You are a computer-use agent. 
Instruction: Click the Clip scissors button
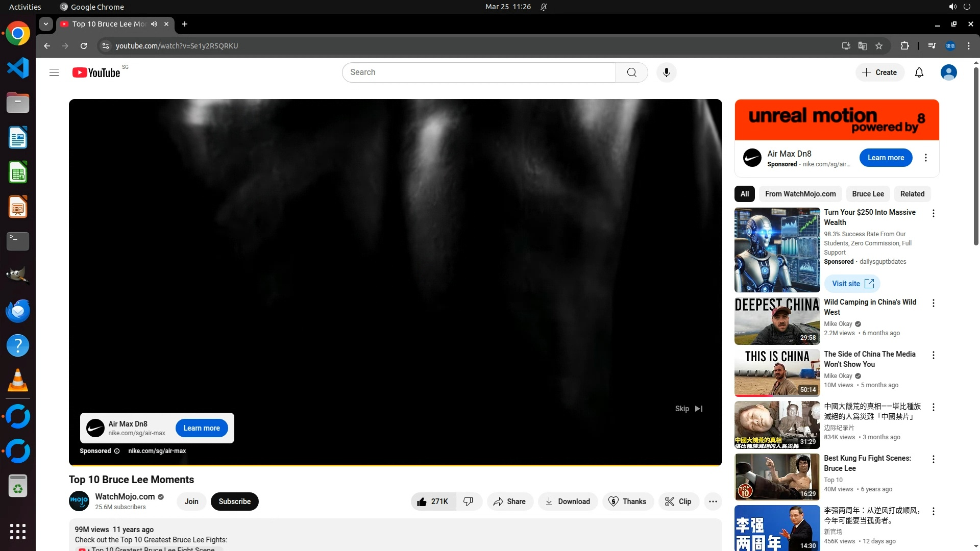(678, 502)
